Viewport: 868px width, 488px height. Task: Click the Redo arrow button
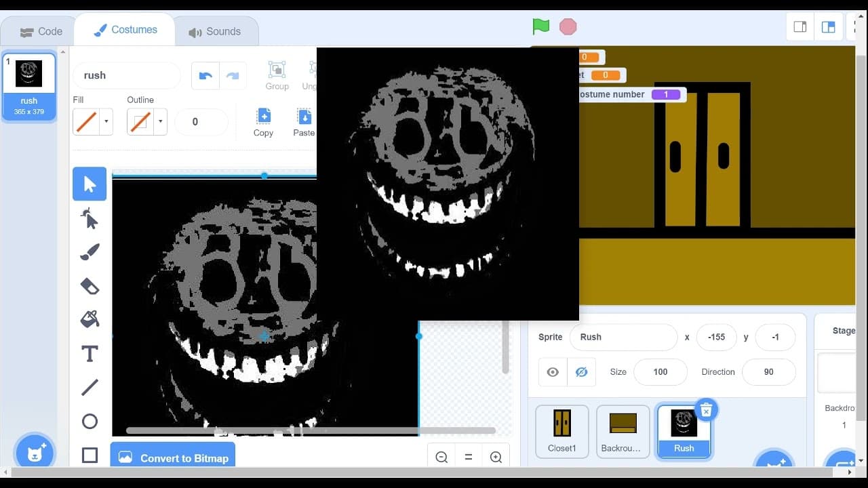(x=233, y=75)
